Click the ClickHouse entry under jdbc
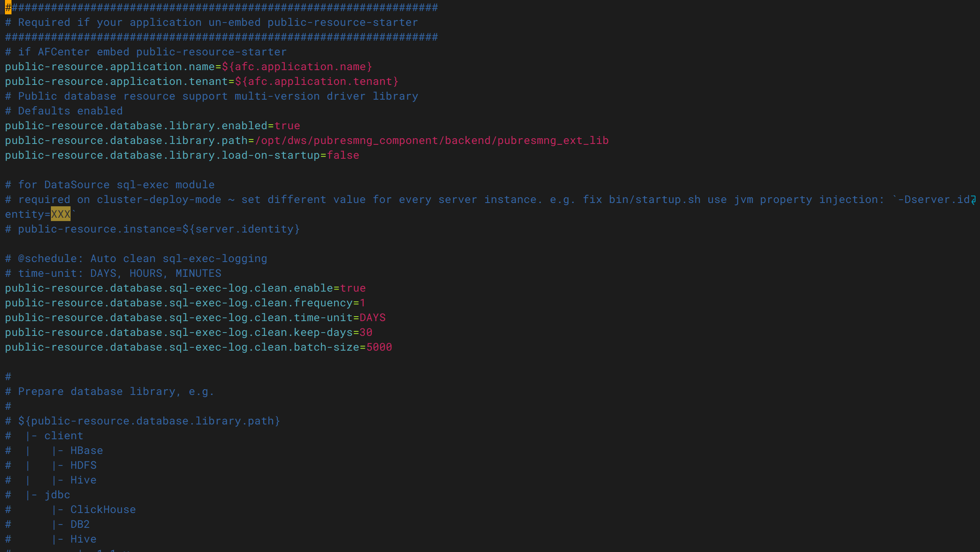 point(103,509)
